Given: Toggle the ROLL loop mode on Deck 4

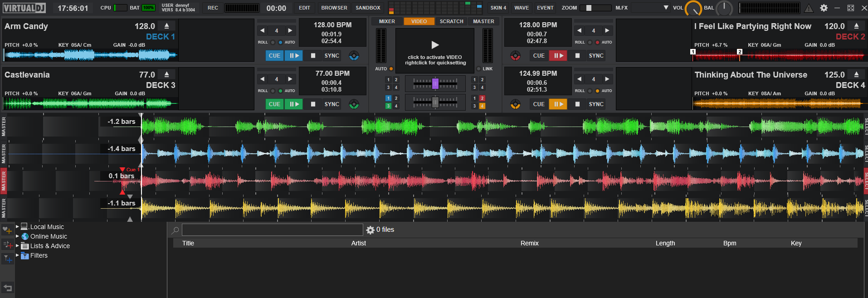Looking at the screenshot, I should point(590,91).
